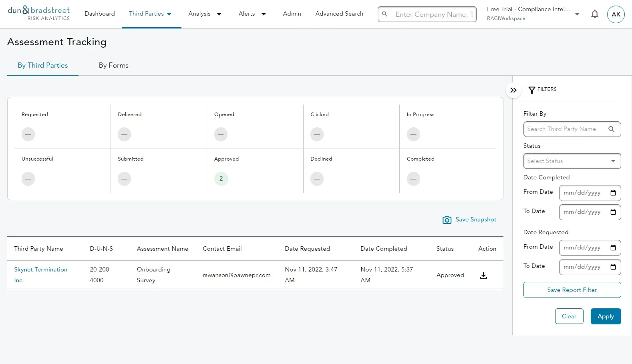
Task: Click the 20-200-4000 D-U-N-S cell
Action: (x=101, y=275)
